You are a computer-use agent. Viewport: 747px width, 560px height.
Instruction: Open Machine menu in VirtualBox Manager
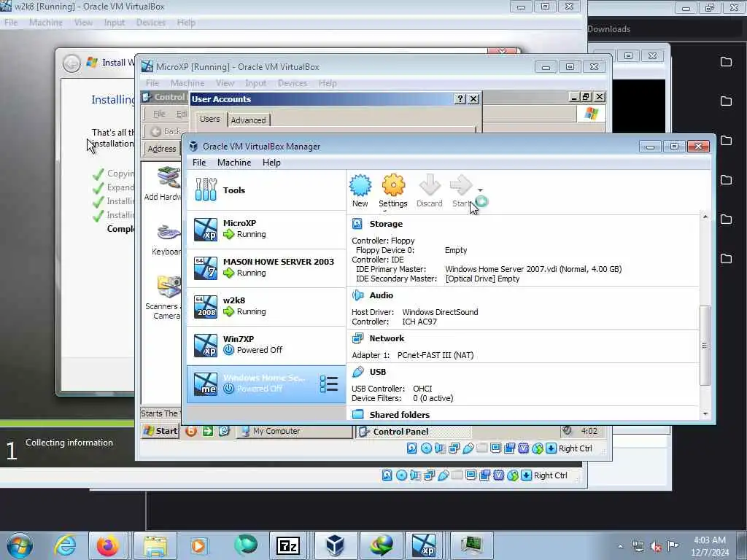[234, 163]
